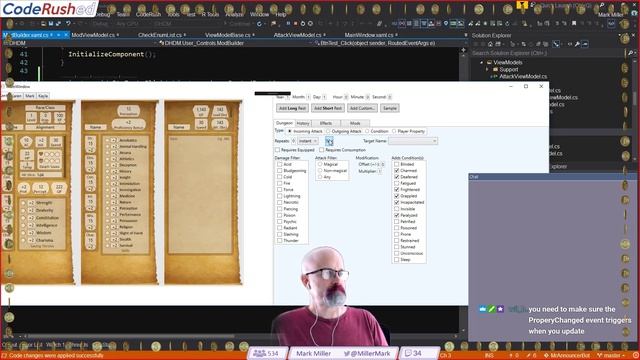
Task: Select the Condition type radio
Action: (x=367, y=131)
